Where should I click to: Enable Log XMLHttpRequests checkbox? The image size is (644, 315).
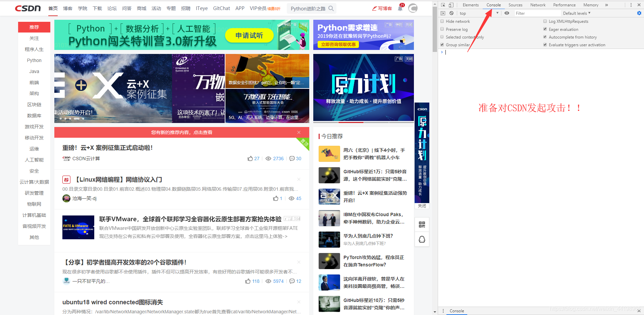tap(545, 21)
